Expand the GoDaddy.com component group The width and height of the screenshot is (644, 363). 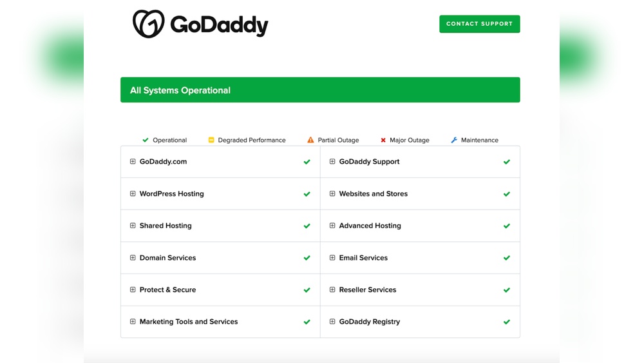click(x=133, y=162)
